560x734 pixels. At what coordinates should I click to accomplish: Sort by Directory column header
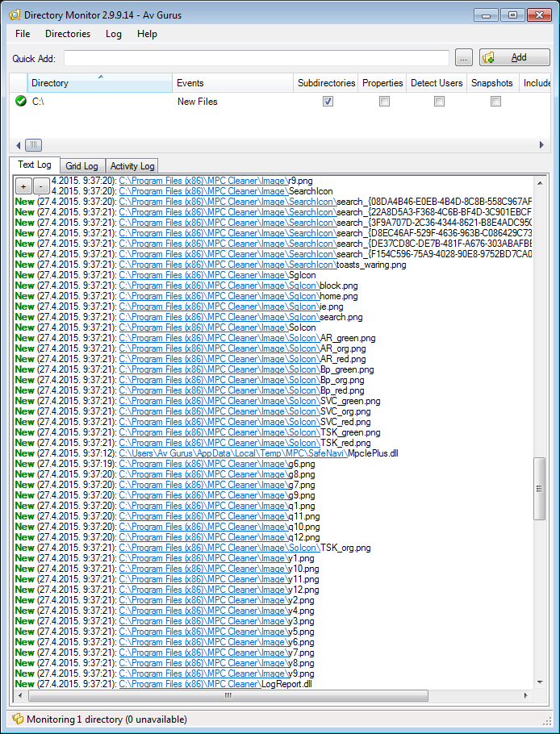100,83
